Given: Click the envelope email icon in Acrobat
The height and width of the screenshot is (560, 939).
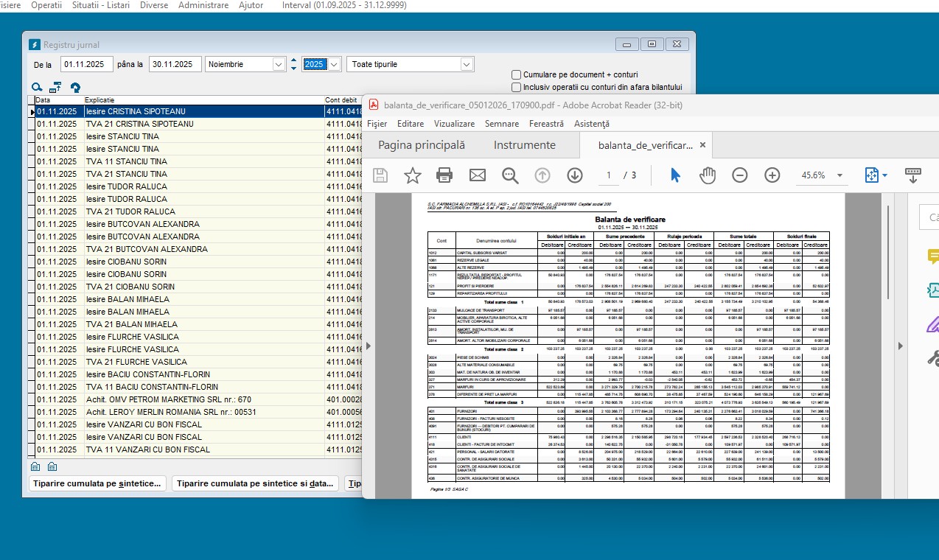Looking at the screenshot, I should point(478,175).
